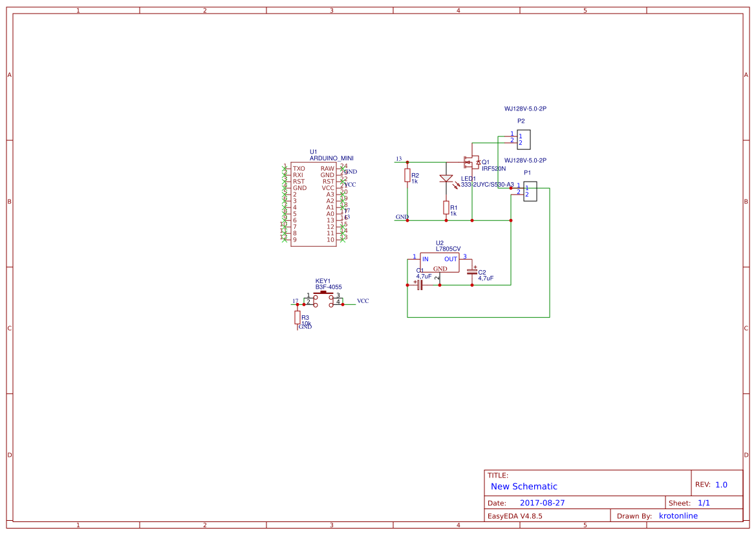The image size is (756, 535).
Task: Click the ARDUINO_MINI component U1
Action: tap(314, 203)
